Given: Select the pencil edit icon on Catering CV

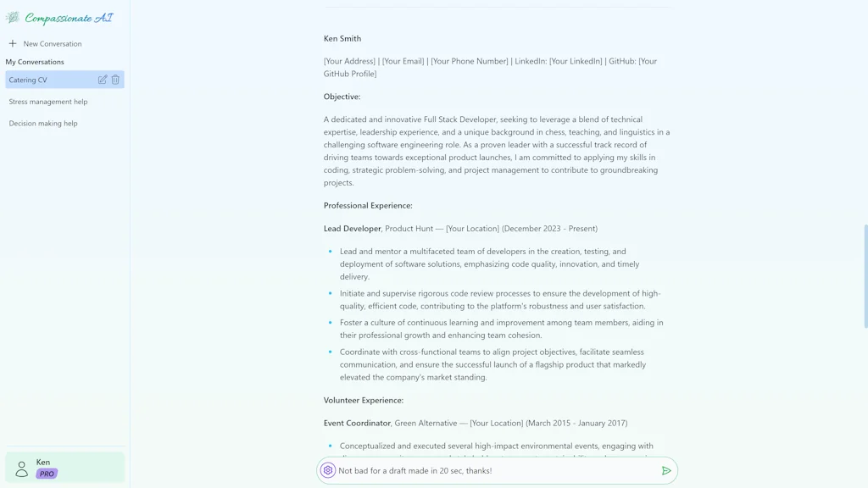Looking at the screenshot, I should pyautogui.click(x=103, y=79).
